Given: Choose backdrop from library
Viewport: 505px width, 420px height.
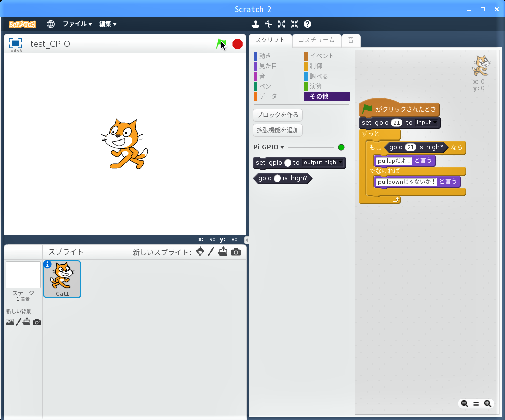Looking at the screenshot, I should (x=10, y=322).
